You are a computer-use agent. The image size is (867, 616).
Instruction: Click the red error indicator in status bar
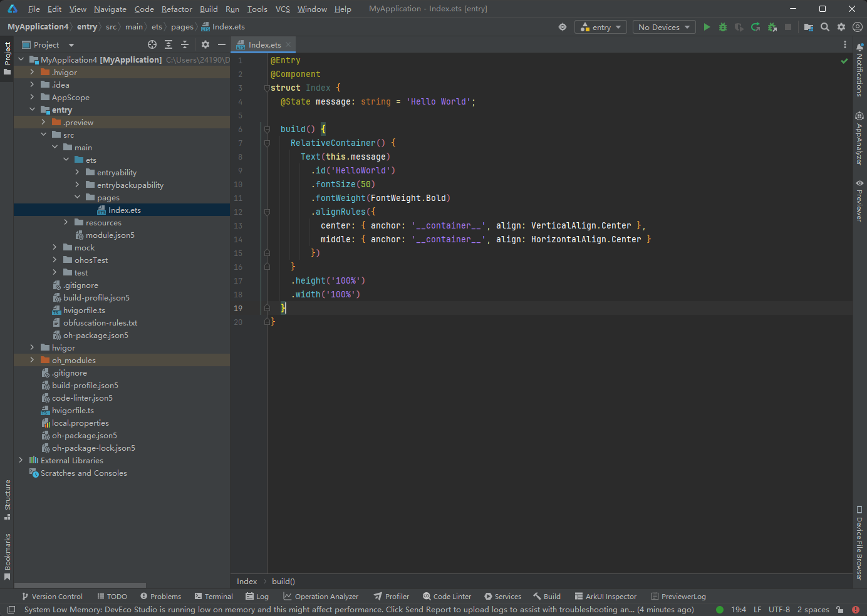(856, 609)
